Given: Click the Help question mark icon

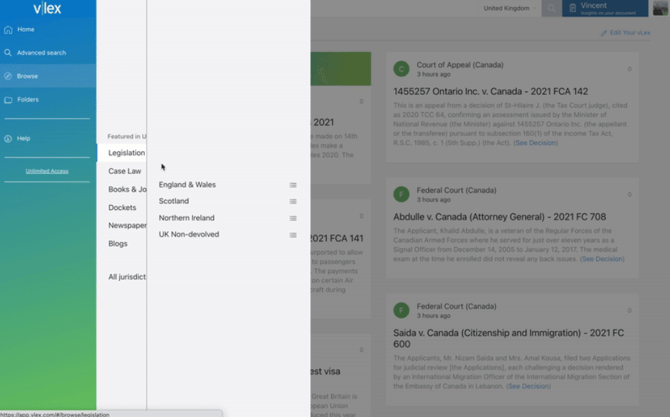Looking at the screenshot, I should [x=8, y=138].
